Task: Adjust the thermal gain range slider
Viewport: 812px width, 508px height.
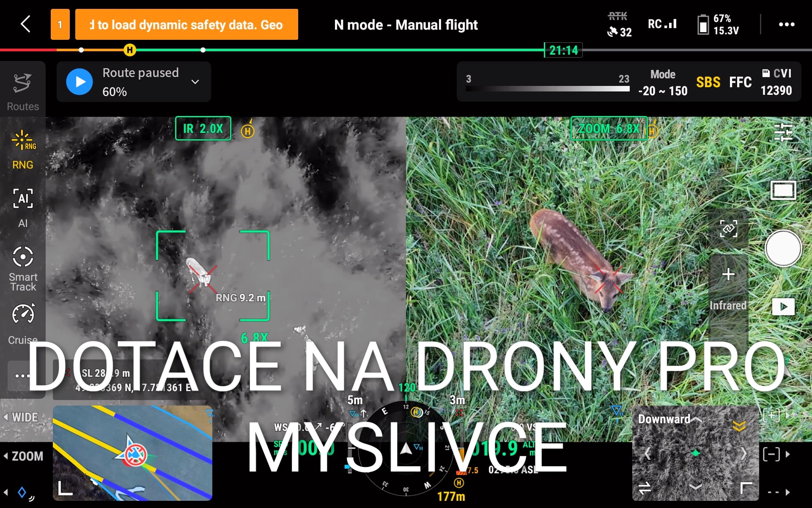Action: point(547,89)
